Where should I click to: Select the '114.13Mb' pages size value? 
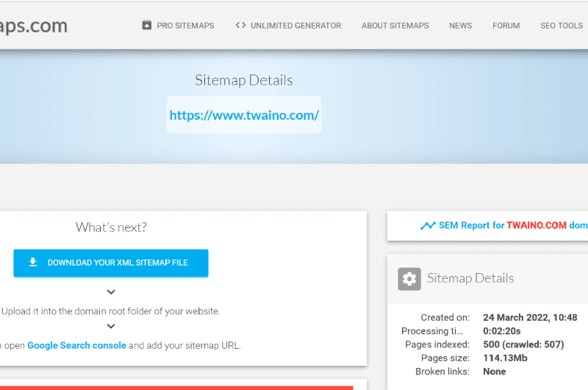click(505, 358)
